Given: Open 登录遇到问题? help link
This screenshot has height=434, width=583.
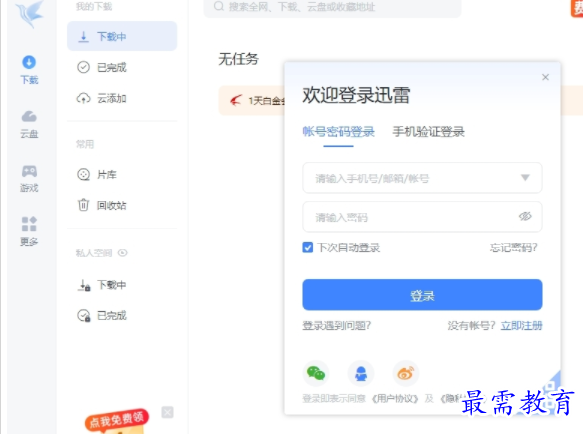Looking at the screenshot, I should (x=336, y=326).
